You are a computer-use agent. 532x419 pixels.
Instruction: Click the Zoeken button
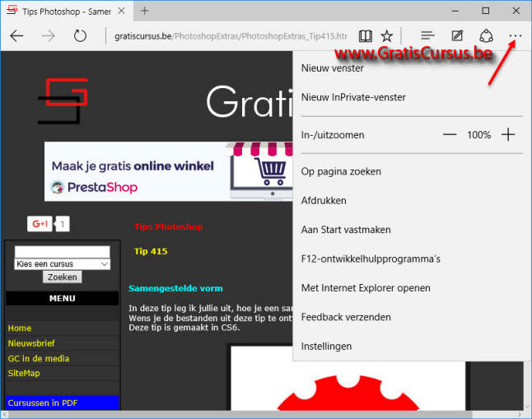tap(62, 277)
